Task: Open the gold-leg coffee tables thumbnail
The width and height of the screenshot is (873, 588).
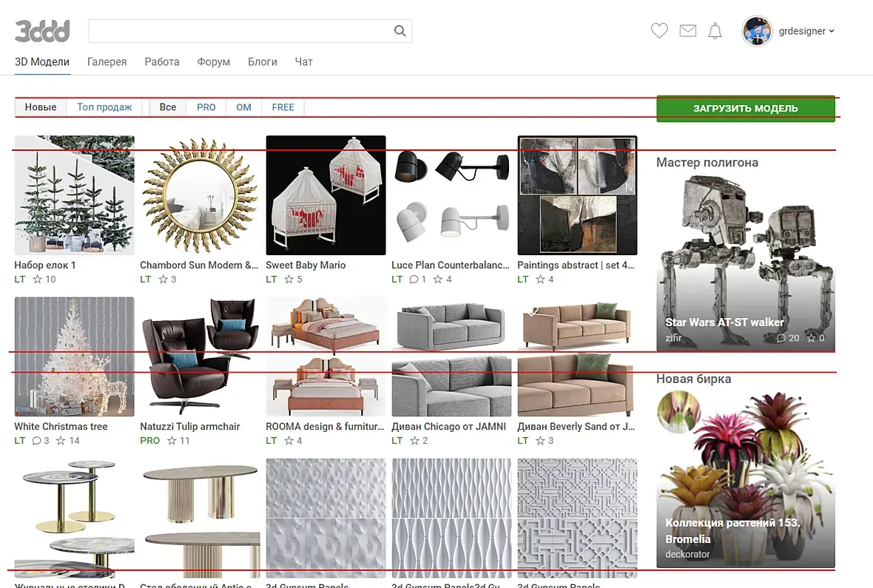Action: 74,518
